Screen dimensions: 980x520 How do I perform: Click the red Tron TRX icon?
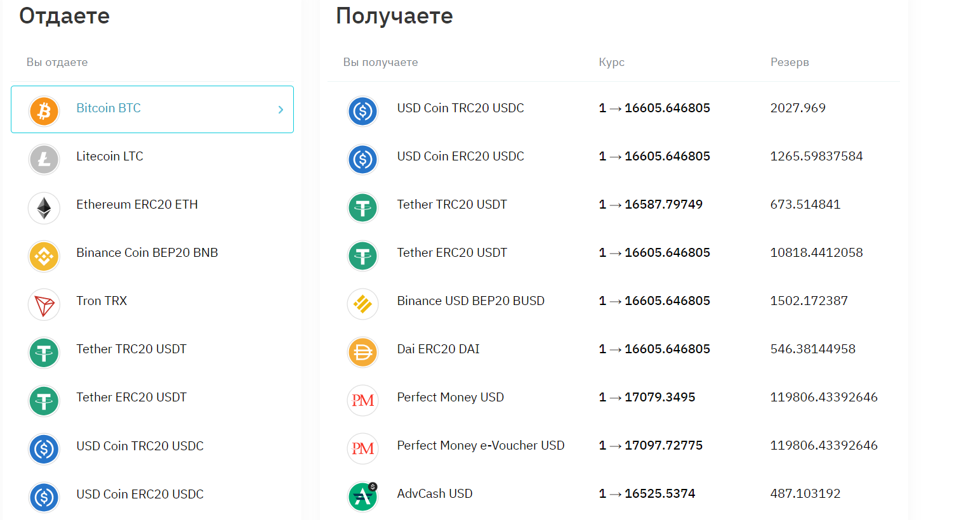click(44, 304)
